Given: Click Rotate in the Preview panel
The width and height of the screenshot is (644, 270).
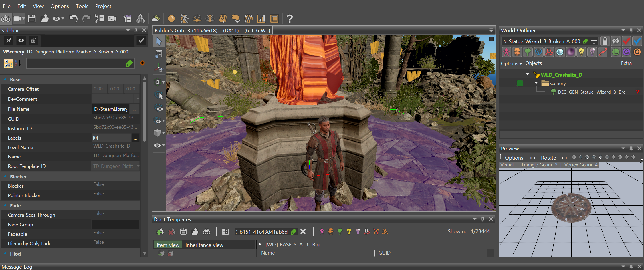Looking at the screenshot, I should [548, 158].
